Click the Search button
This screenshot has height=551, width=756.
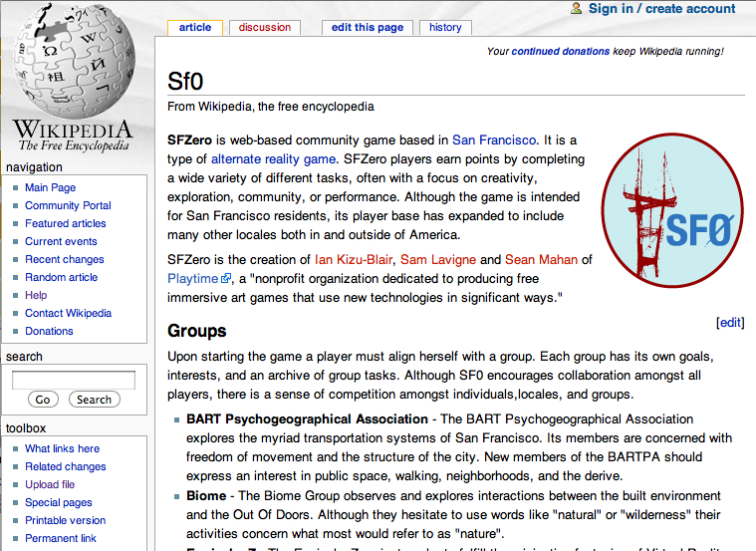[x=94, y=400]
